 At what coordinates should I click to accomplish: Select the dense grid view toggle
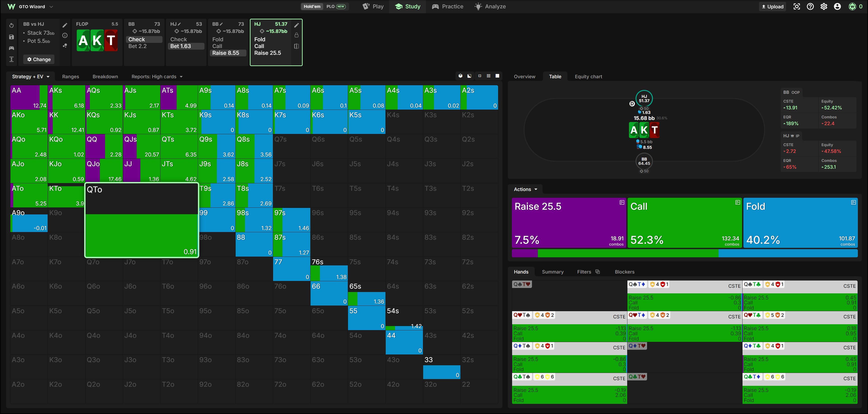tap(489, 76)
